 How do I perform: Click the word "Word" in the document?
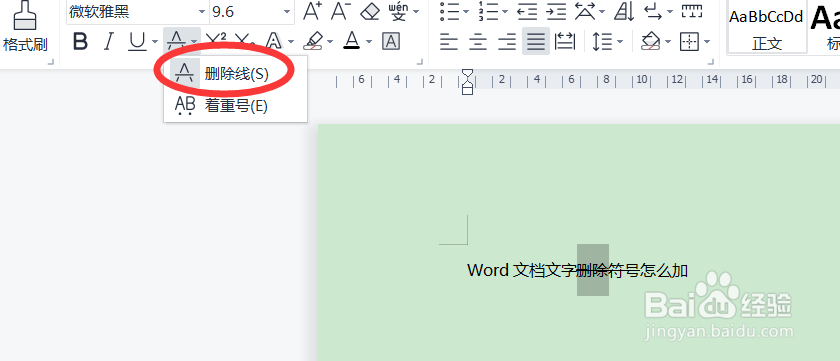[488, 270]
